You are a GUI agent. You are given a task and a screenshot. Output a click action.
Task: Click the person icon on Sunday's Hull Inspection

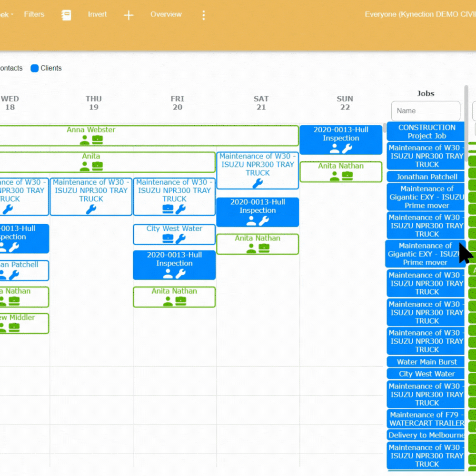pyautogui.click(x=334, y=149)
